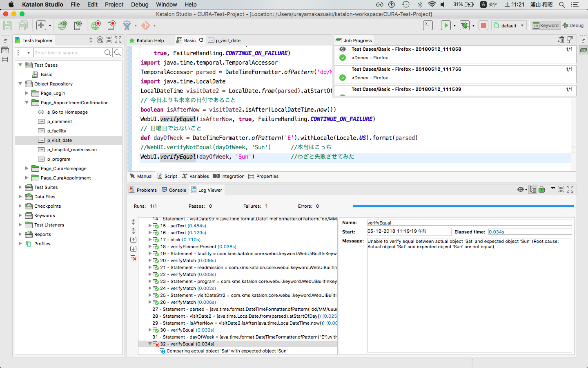Open the command line generator icon

click(428, 25)
